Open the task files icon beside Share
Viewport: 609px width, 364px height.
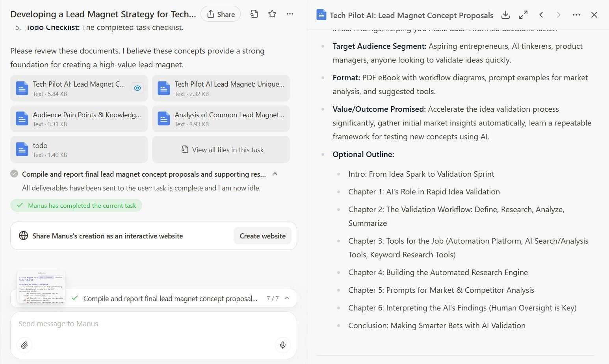pos(254,14)
